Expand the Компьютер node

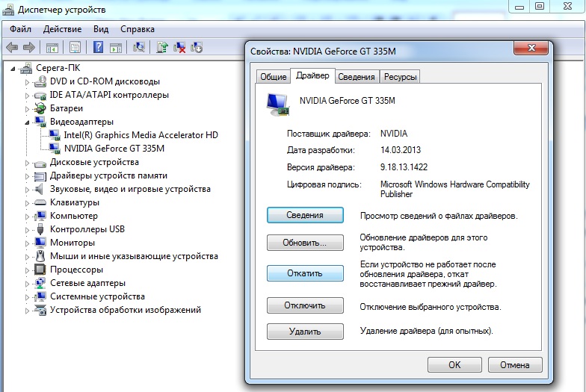tap(27, 217)
